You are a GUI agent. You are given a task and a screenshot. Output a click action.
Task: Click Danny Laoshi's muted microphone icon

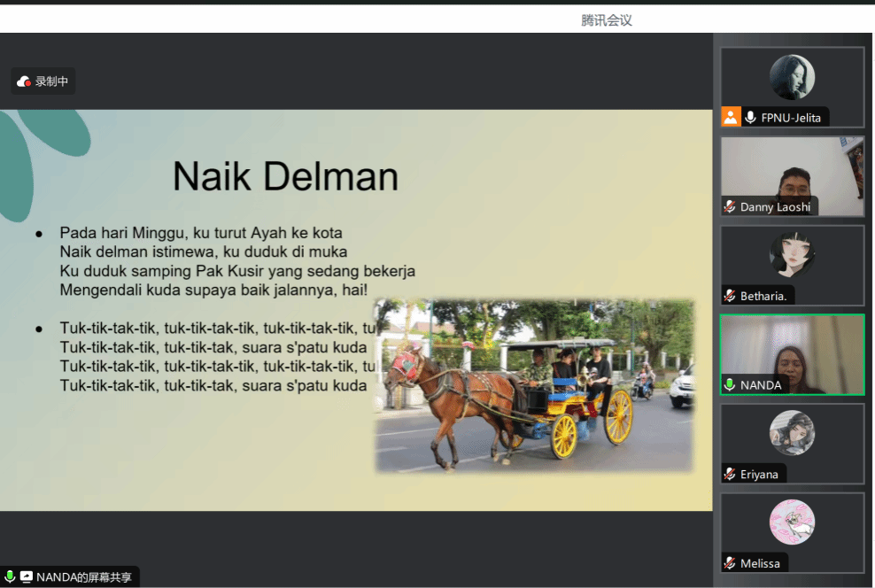pyautogui.click(x=730, y=207)
